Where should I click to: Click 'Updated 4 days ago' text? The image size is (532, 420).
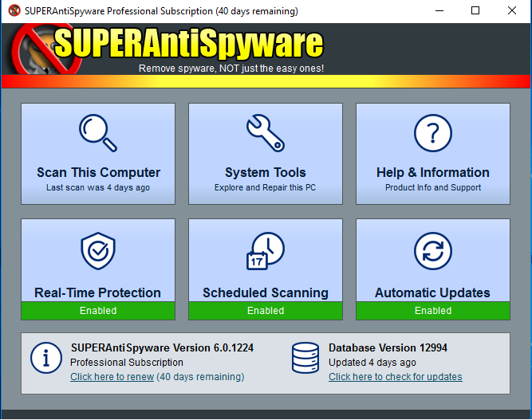click(x=372, y=363)
